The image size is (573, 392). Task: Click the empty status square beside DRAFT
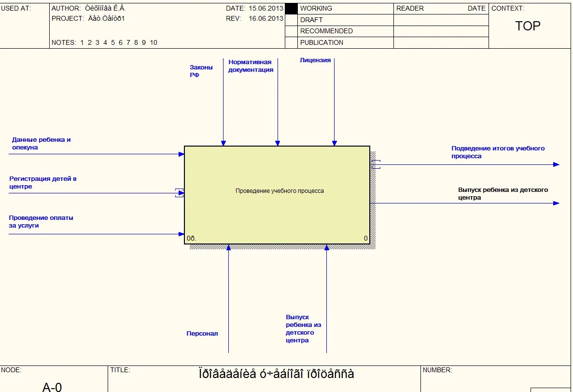point(291,20)
